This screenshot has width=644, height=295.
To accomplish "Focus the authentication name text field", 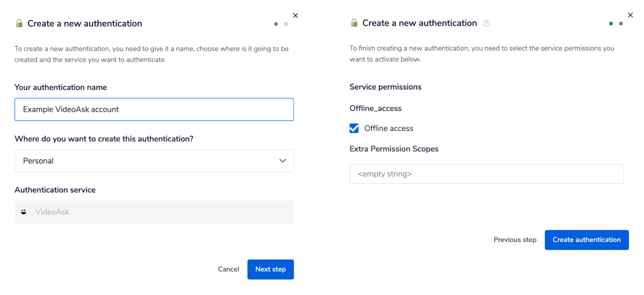I will pos(154,109).
